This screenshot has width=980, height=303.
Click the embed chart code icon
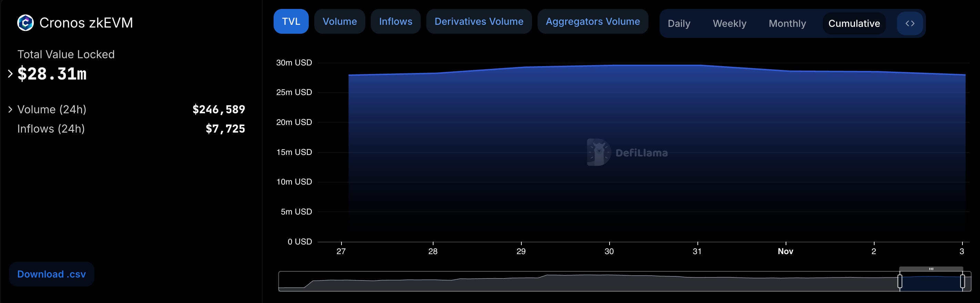point(910,23)
